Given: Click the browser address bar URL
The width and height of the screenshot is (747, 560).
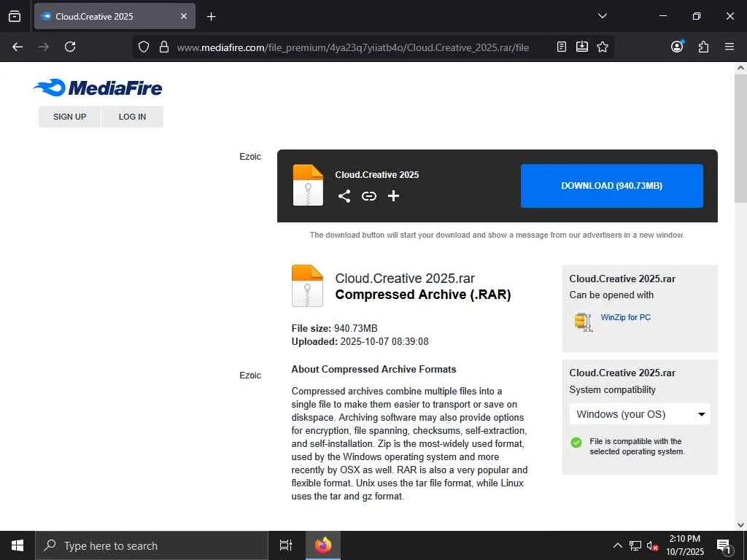Looking at the screenshot, I should tap(352, 47).
